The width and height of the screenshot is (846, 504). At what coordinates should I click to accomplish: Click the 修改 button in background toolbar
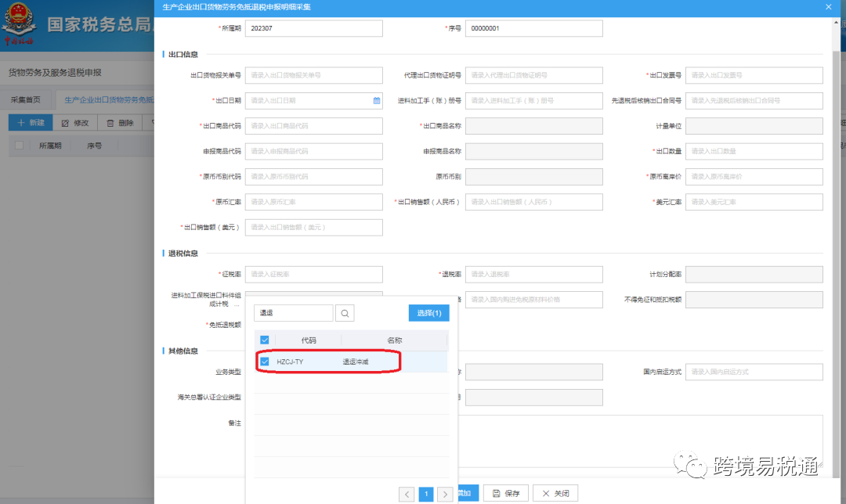(x=75, y=123)
